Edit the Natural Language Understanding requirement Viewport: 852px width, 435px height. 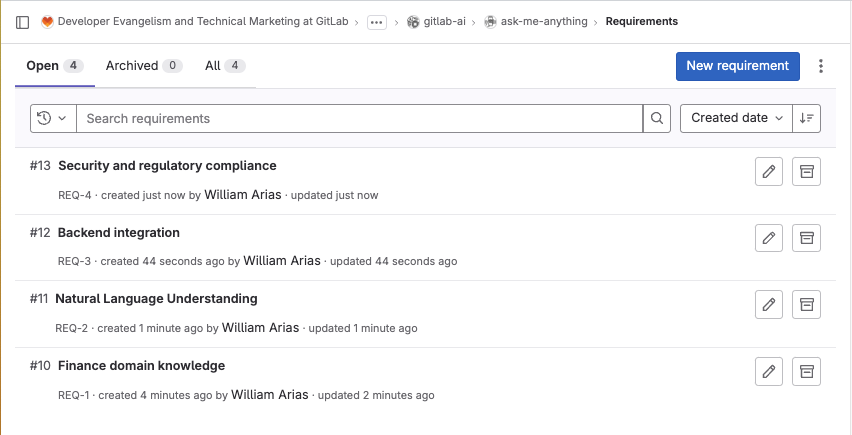pos(768,304)
